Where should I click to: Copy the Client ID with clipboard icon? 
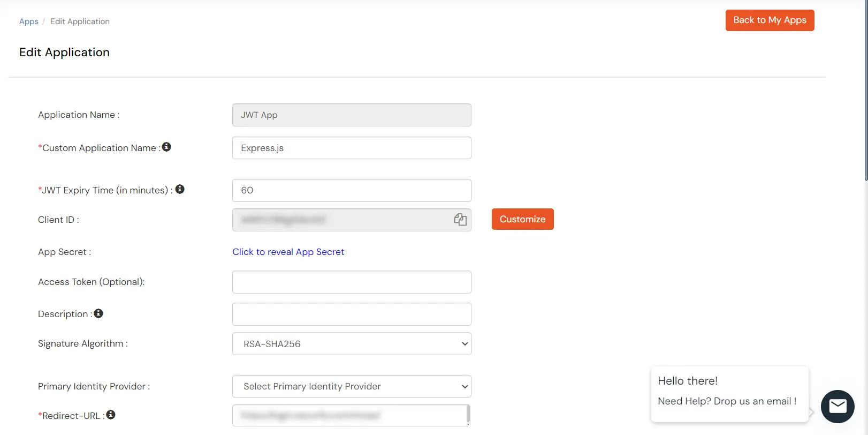point(460,219)
